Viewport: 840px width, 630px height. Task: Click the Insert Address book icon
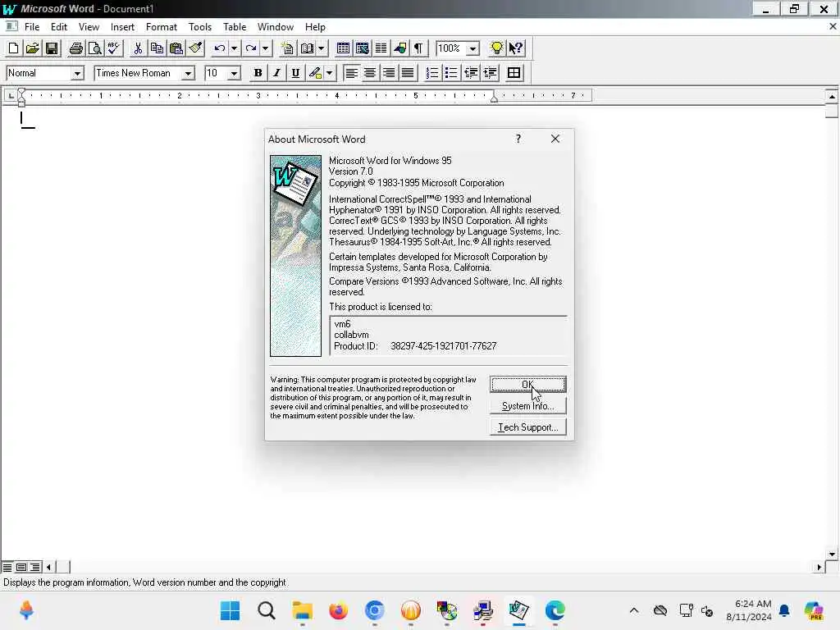point(308,48)
